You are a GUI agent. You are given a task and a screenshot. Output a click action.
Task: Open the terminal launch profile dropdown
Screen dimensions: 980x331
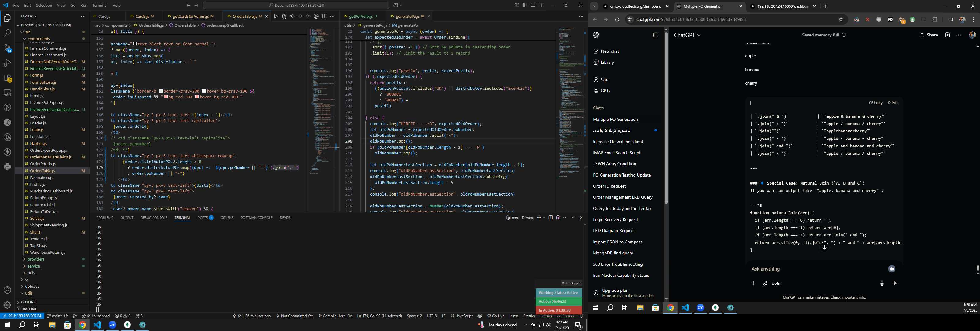(544, 218)
